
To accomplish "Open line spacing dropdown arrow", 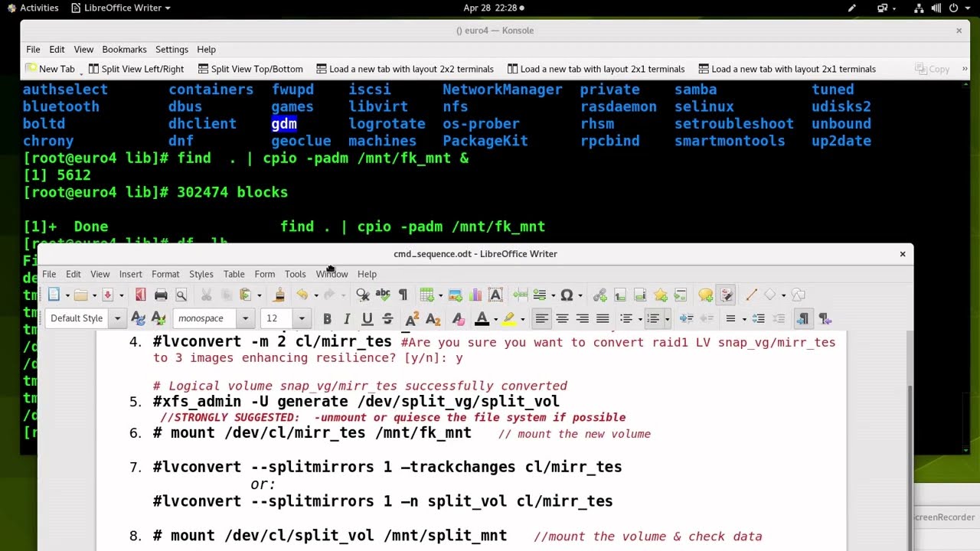I will click(744, 318).
